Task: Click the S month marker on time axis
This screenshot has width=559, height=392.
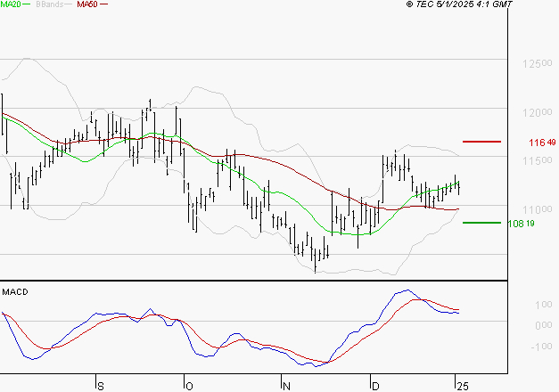Action: tap(101, 387)
